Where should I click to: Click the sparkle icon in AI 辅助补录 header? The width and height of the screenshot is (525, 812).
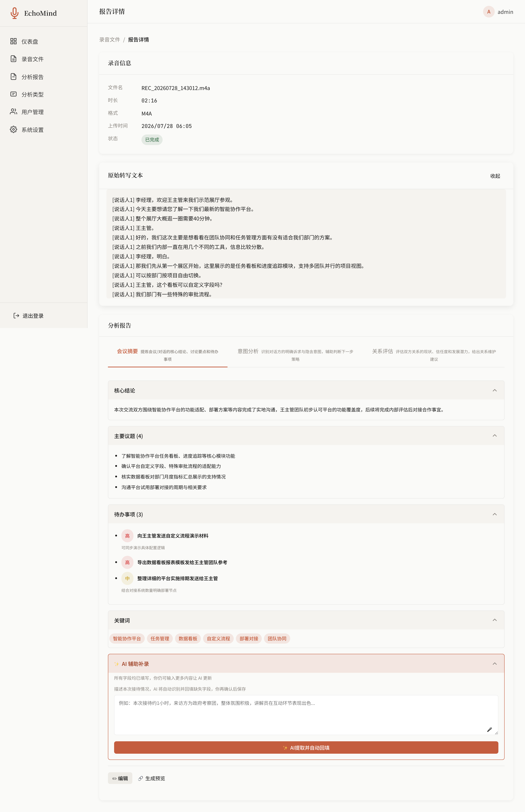(x=117, y=664)
